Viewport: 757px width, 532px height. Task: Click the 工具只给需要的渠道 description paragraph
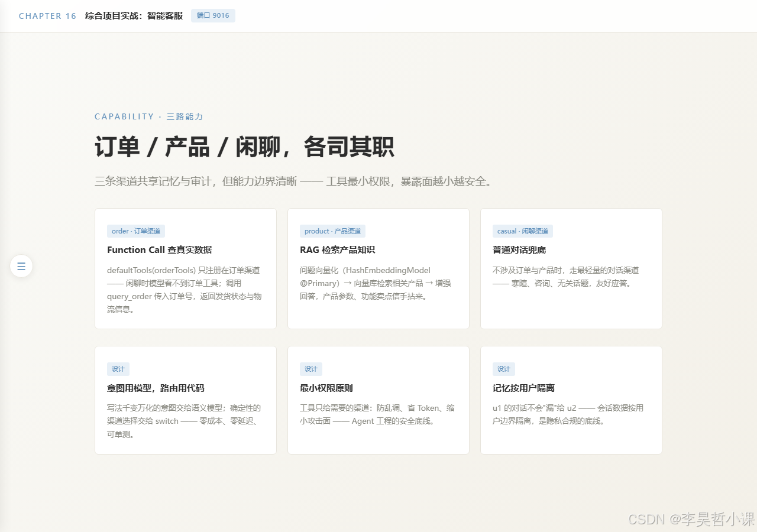pos(377,414)
